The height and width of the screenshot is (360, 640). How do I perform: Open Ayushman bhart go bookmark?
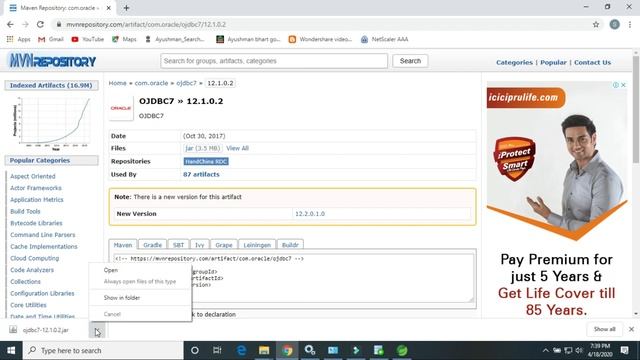(x=248, y=39)
